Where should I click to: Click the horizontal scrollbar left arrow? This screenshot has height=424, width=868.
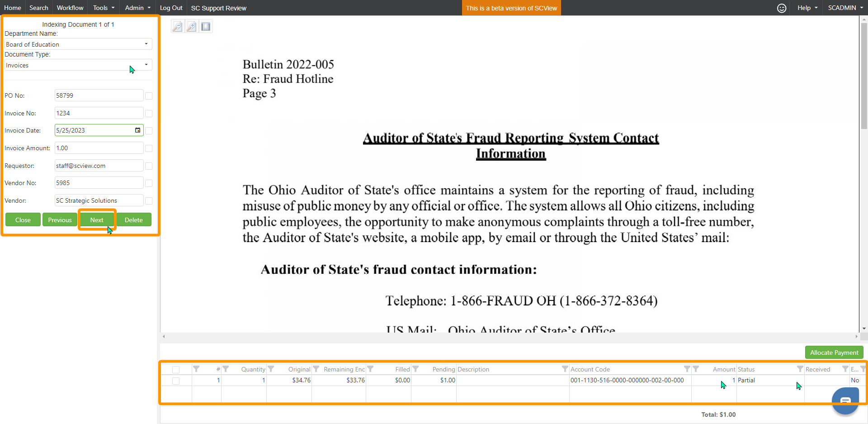pos(164,337)
